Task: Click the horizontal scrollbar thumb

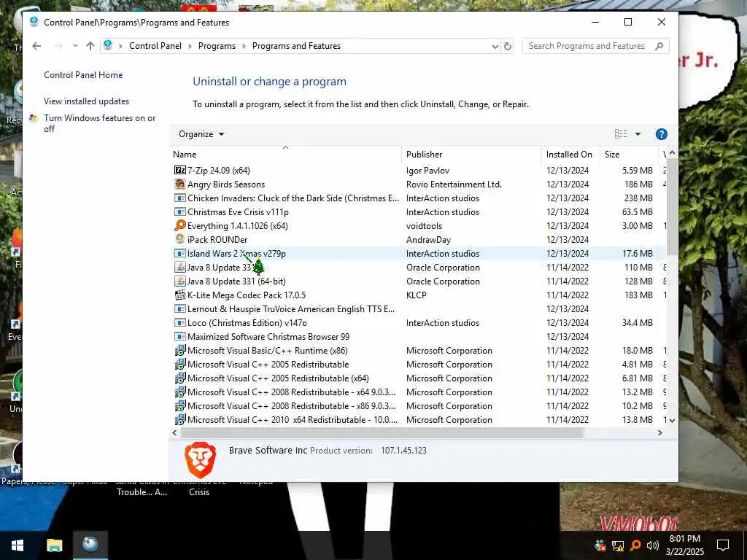Action: pyautogui.click(x=382, y=433)
